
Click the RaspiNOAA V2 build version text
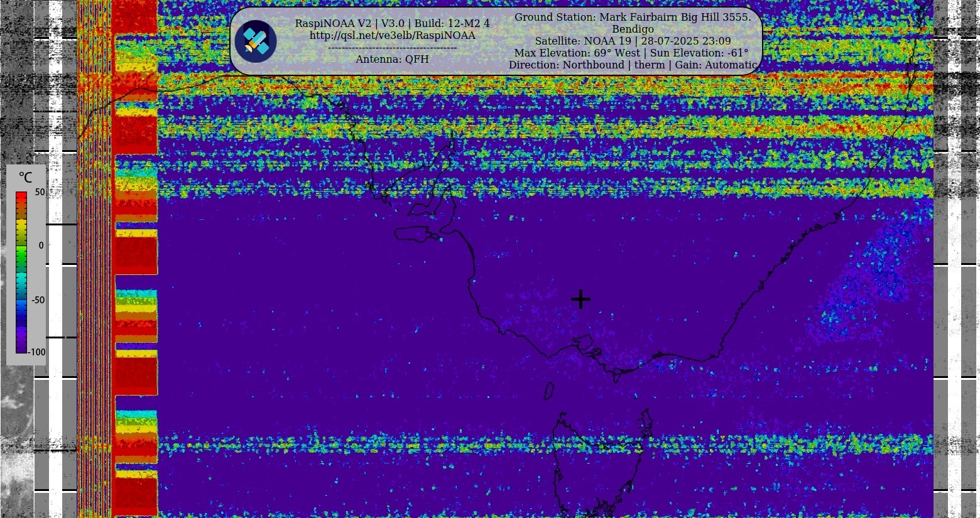click(392, 23)
